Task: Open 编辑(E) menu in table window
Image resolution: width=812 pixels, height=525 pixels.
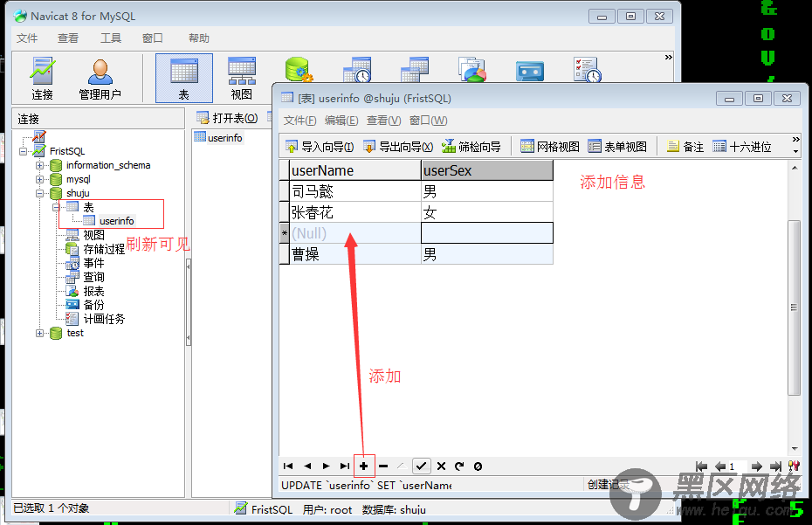Action: (341, 121)
